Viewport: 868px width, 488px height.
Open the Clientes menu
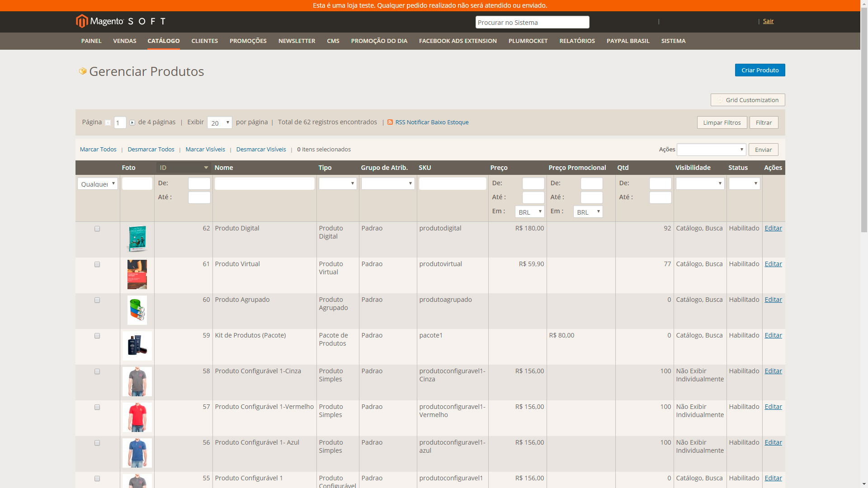tap(205, 41)
